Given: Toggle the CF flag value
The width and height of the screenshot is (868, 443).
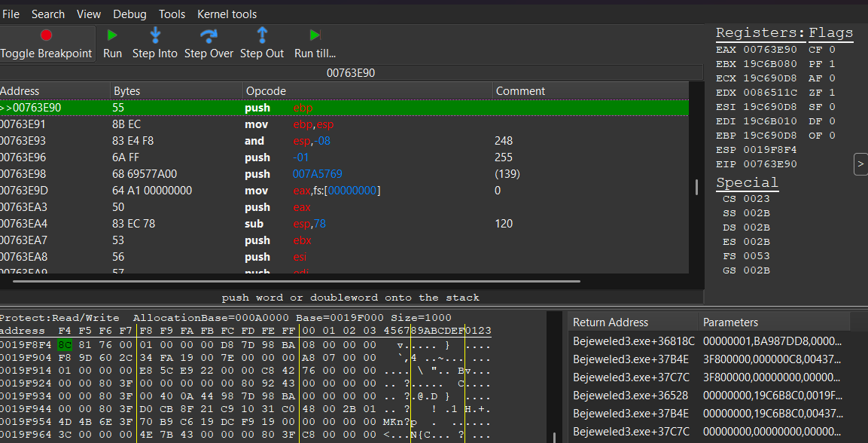Looking at the screenshot, I should point(832,50).
